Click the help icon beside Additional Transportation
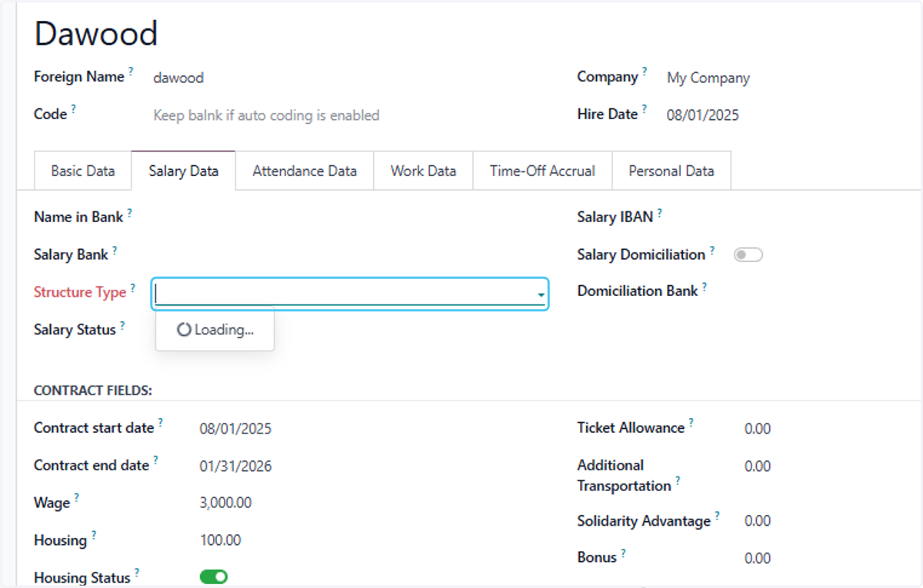 pyautogui.click(x=678, y=480)
